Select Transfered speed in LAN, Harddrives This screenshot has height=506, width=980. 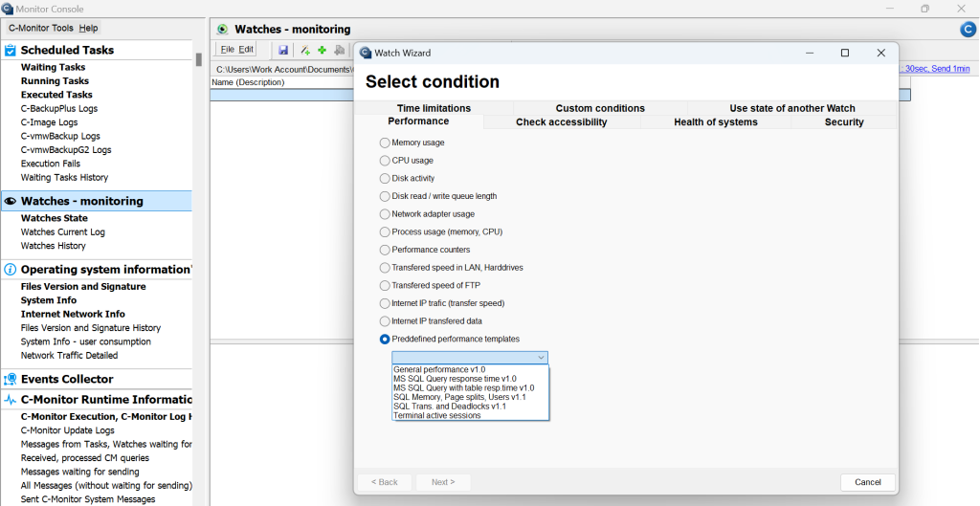click(385, 268)
